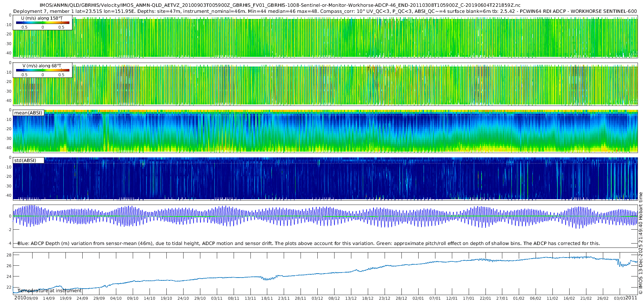The width and height of the screenshot is (644, 304).
Task: Click the 02/01 date tick label
Action: tap(418, 298)
